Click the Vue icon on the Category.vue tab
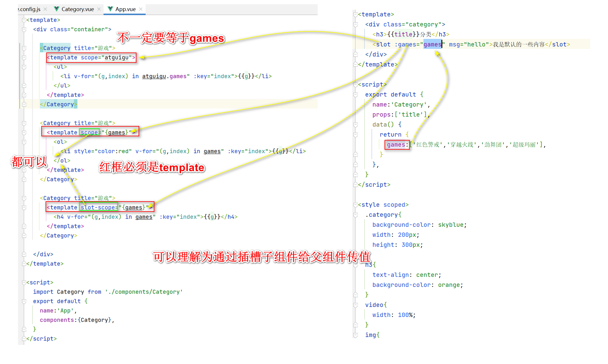608x364 pixels. click(57, 9)
